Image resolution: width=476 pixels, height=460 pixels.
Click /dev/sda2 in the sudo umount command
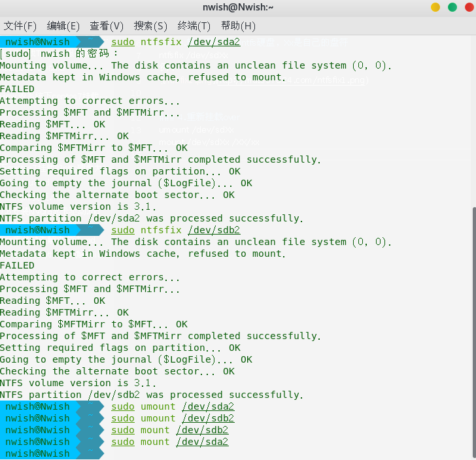point(208,406)
